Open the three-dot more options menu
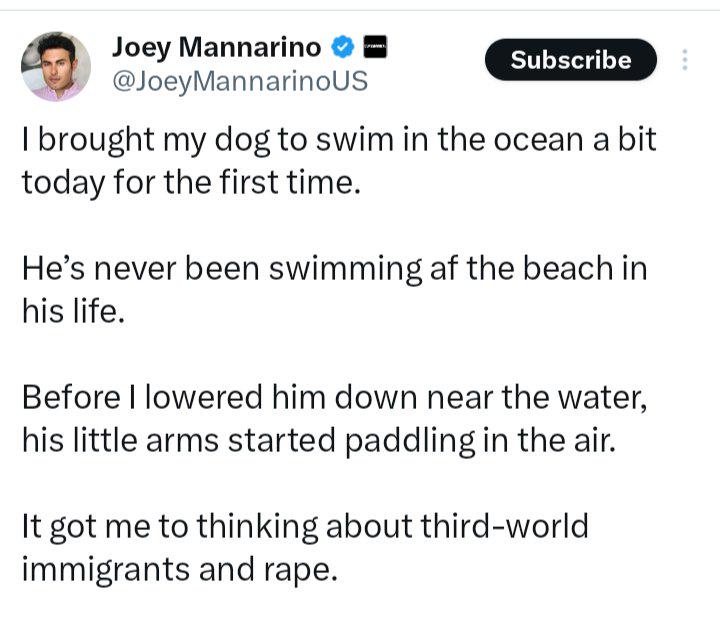Screen dimensions: 720x641 tap(685, 60)
